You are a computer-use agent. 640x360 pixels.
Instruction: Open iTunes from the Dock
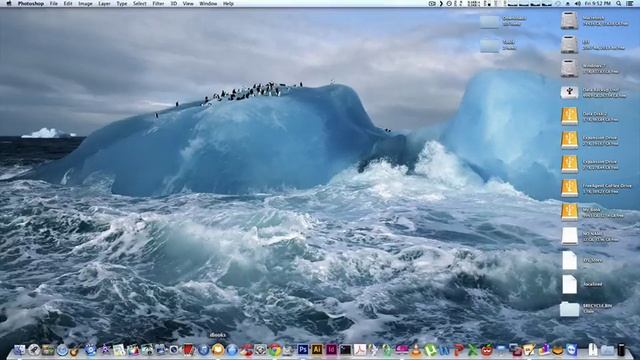coord(203,350)
